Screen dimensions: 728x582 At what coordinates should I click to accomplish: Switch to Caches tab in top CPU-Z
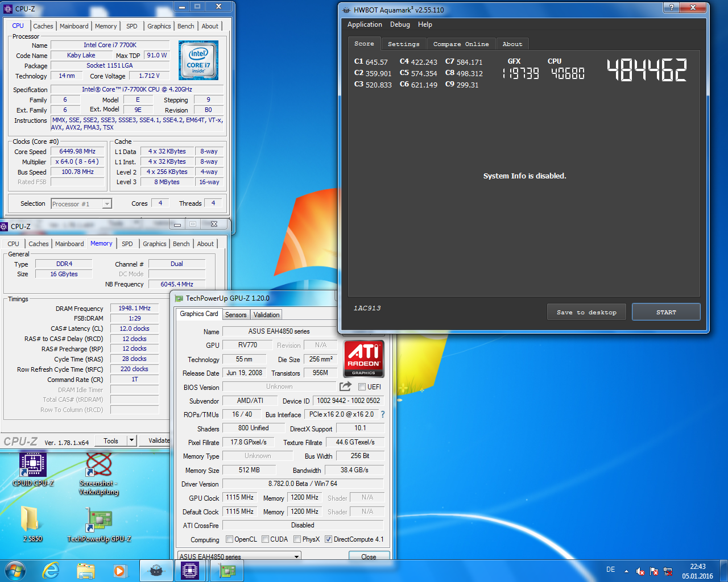pos(43,26)
